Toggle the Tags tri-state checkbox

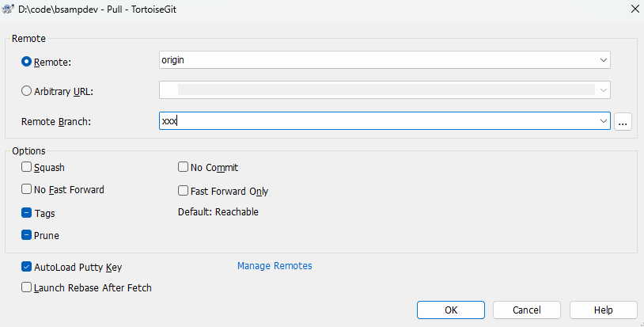26,213
